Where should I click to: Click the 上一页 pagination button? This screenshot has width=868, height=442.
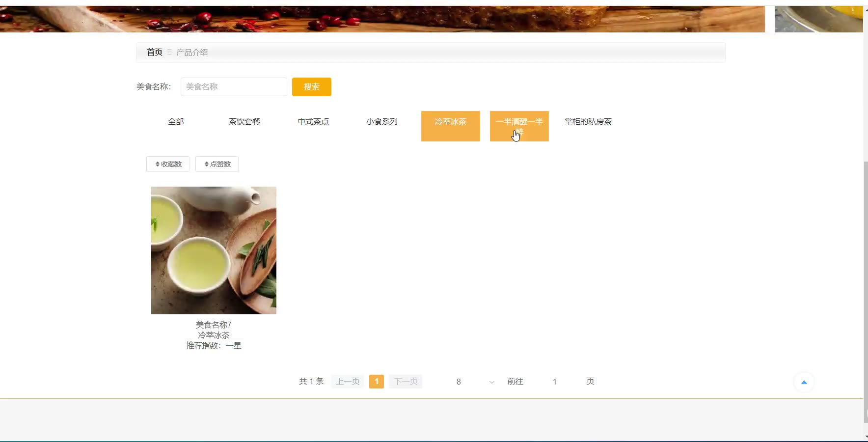coord(348,382)
